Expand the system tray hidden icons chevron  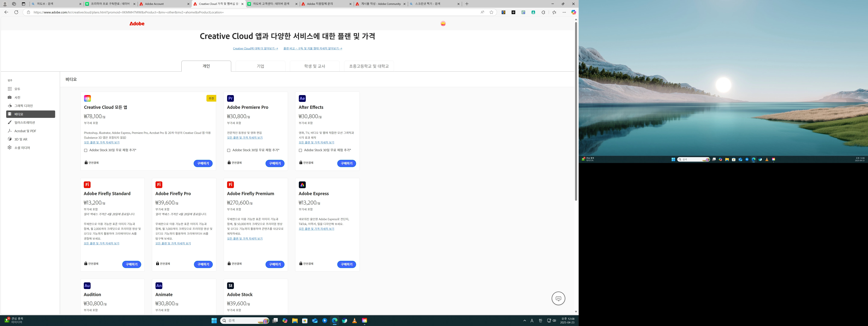click(x=524, y=321)
